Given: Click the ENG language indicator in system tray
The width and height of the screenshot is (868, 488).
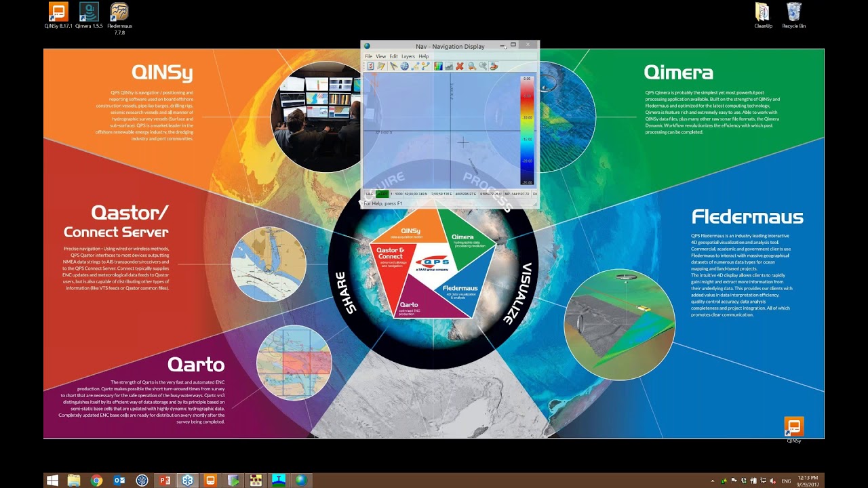Looking at the screenshot, I should [x=786, y=481].
